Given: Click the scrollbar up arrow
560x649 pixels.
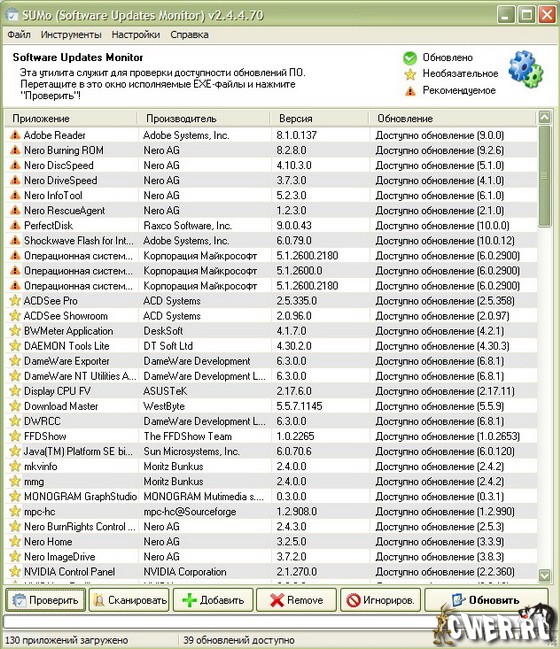Looking at the screenshot, I should pos(545,118).
